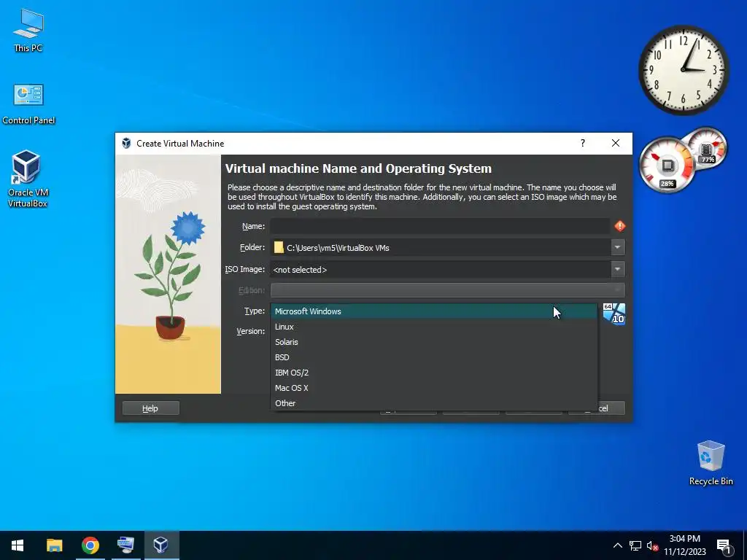The image size is (747, 560).
Task: Switch to VirtualBox taskbar button
Action: coord(161,545)
